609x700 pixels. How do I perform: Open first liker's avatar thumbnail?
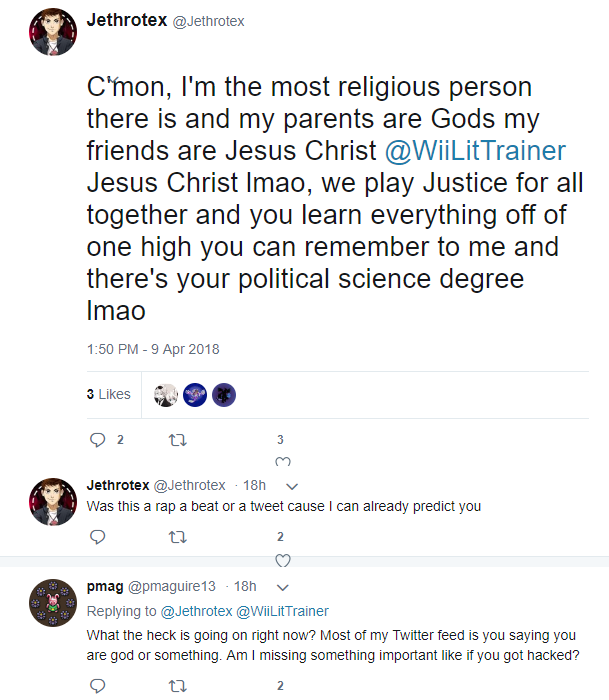coord(166,395)
